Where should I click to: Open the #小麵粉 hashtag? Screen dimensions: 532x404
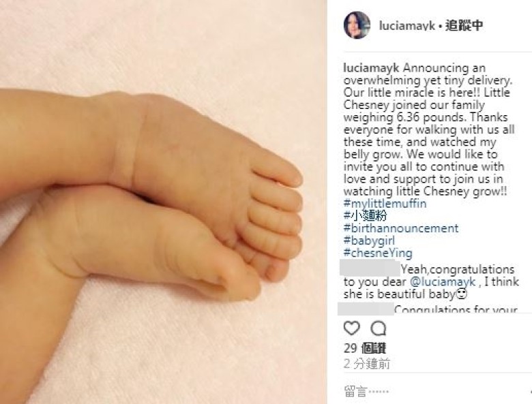[365, 215]
